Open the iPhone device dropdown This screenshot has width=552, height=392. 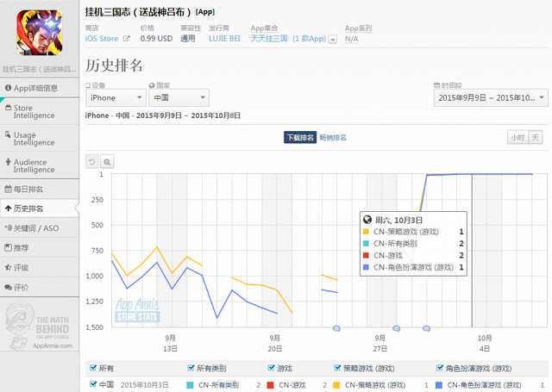click(x=114, y=98)
